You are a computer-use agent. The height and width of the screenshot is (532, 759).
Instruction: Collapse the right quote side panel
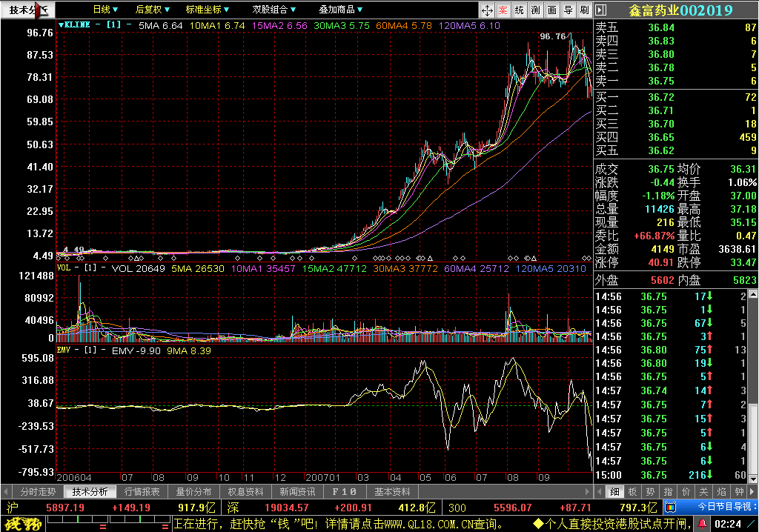600,10
